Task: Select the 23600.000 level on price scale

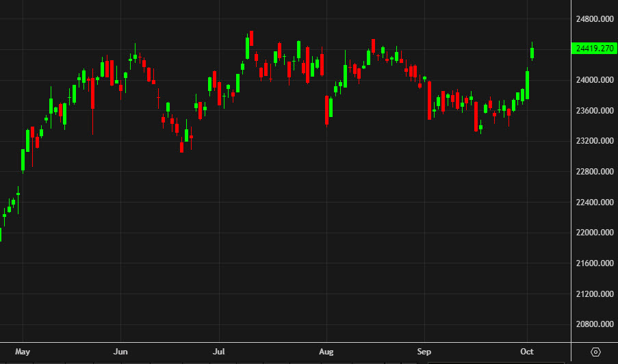Action: (x=593, y=111)
